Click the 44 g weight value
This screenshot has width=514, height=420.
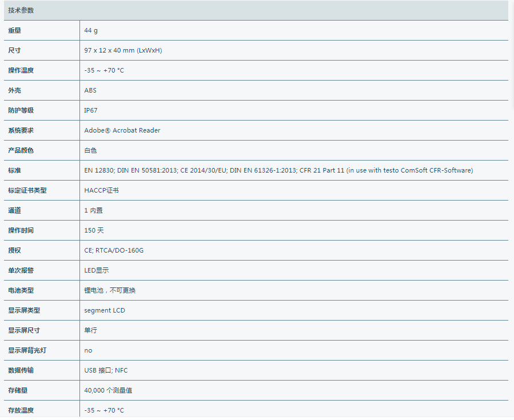pos(91,30)
